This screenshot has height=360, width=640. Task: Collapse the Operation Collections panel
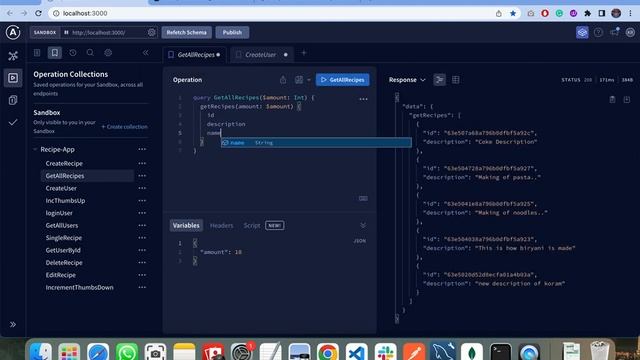[x=146, y=53]
